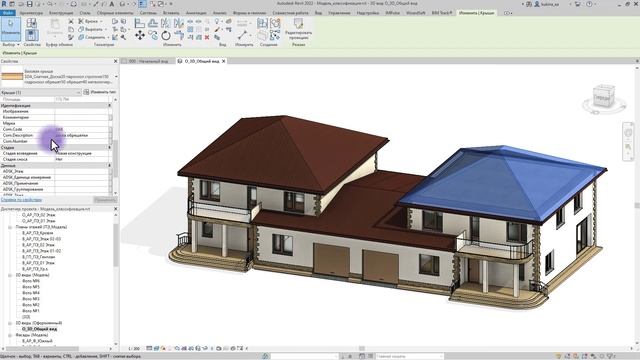640x360 pixels.
Task: Click the small button beside Com.Code row
Action: coord(110,129)
